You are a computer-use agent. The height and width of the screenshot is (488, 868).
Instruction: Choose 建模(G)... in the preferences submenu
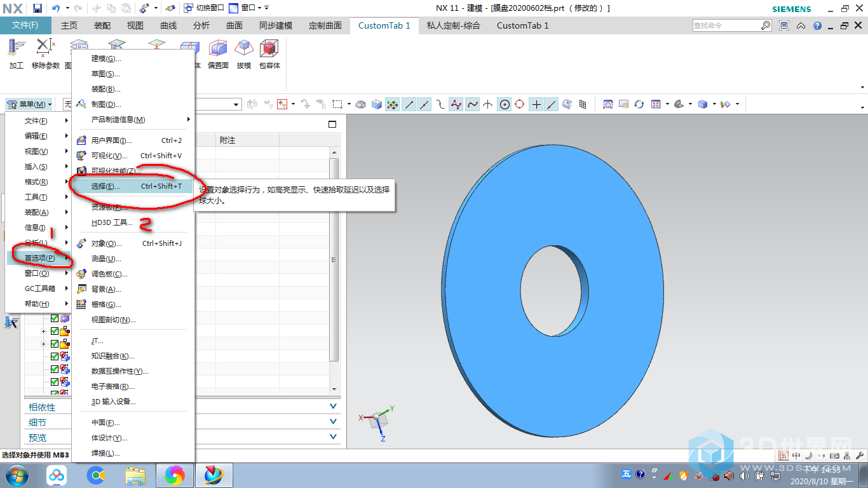[x=133, y=58]
